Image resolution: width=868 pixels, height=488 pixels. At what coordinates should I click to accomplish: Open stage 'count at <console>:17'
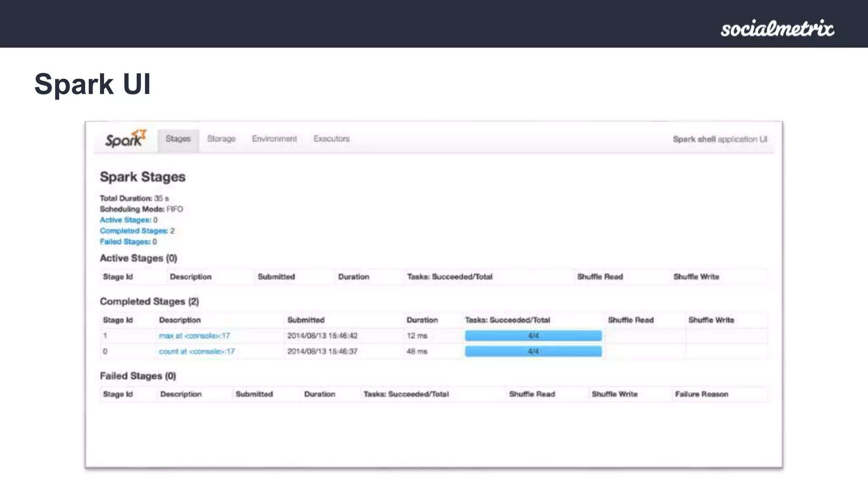197,351
